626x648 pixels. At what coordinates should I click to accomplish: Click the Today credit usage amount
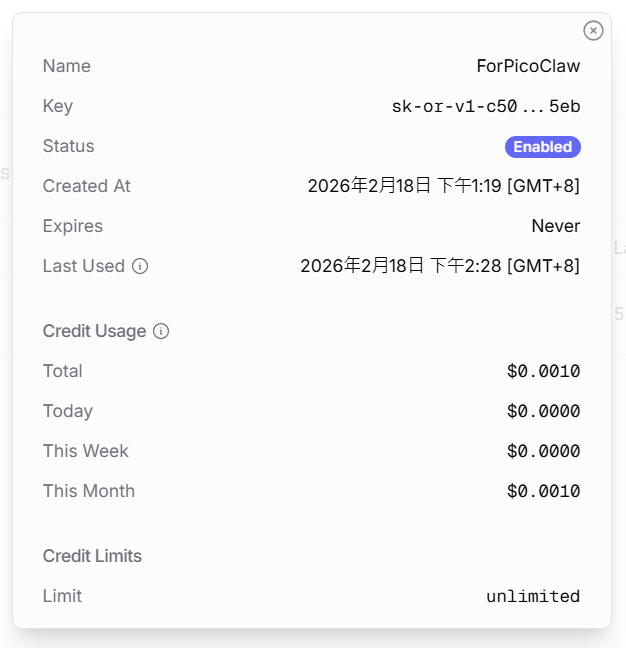[543, 411]
